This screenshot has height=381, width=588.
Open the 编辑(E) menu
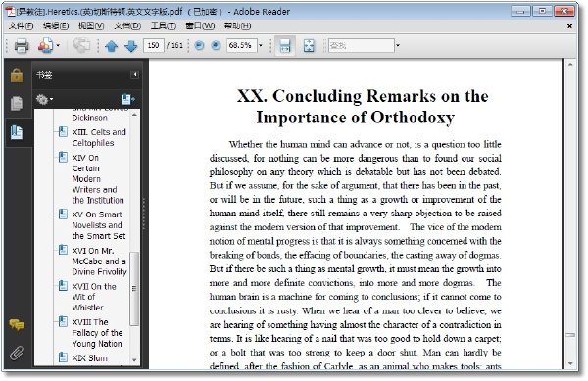pos(56,25)
